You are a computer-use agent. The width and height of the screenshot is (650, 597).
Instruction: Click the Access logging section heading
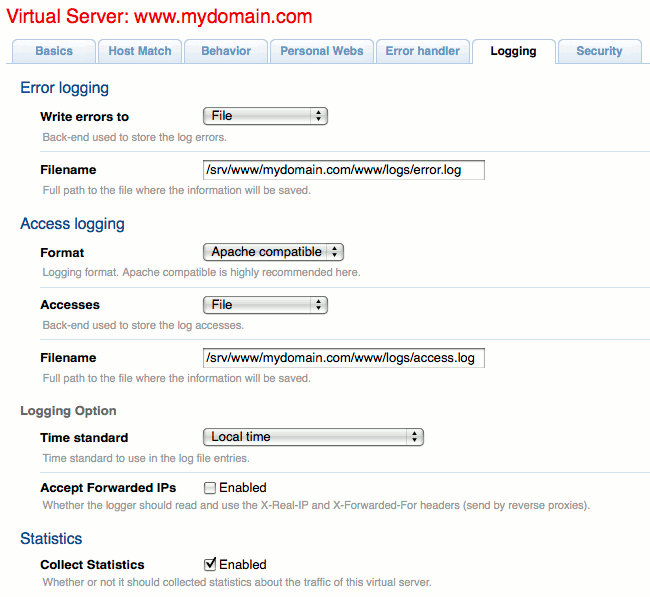pyautogui.click(x=72, y=224)
